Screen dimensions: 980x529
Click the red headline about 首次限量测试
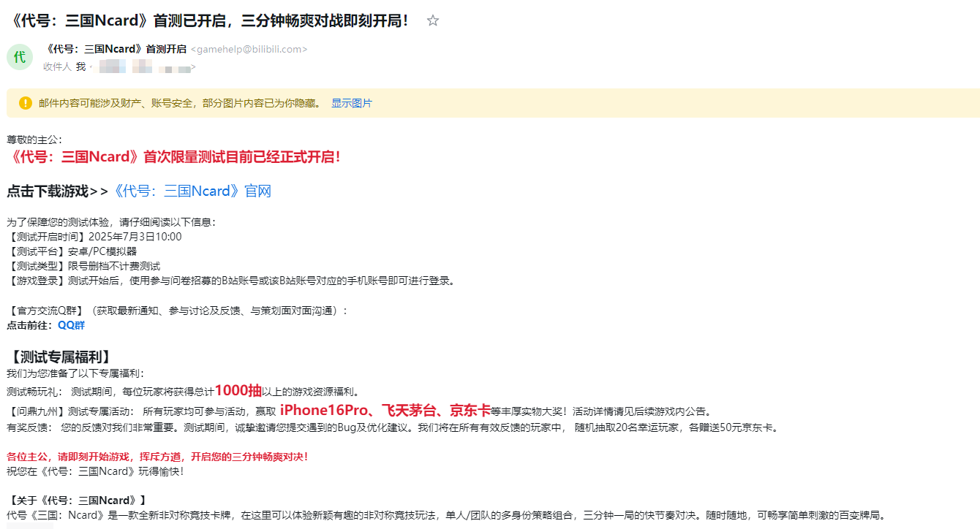[174, 156]
